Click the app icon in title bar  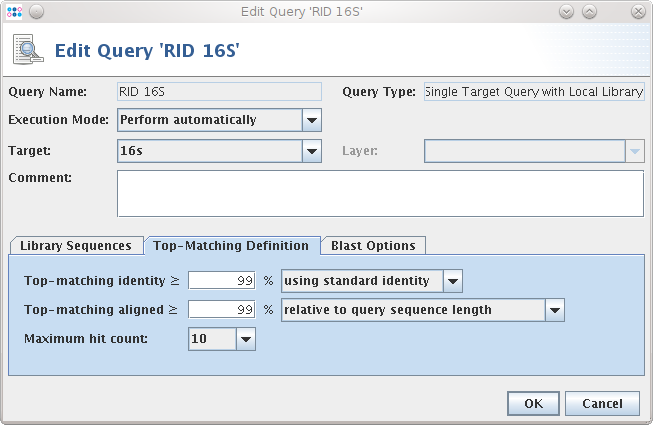(x=13, y=11)
